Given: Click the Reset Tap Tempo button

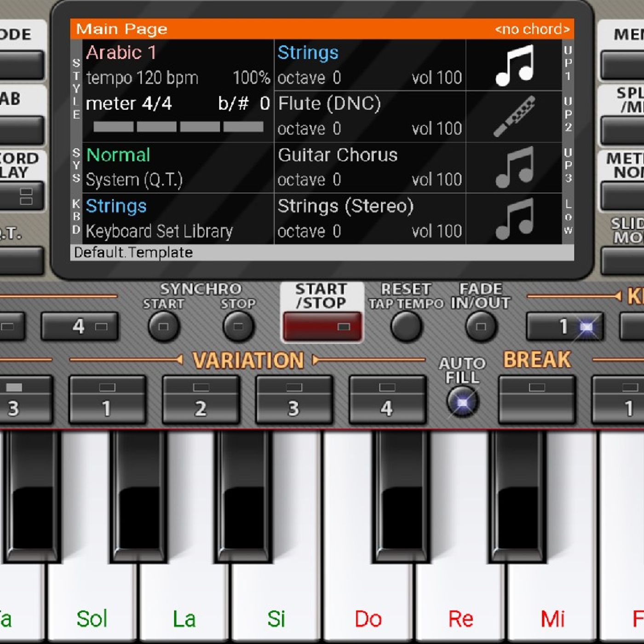Looking at the screenshot, I should pyautogui.click(x=406, y=326).
